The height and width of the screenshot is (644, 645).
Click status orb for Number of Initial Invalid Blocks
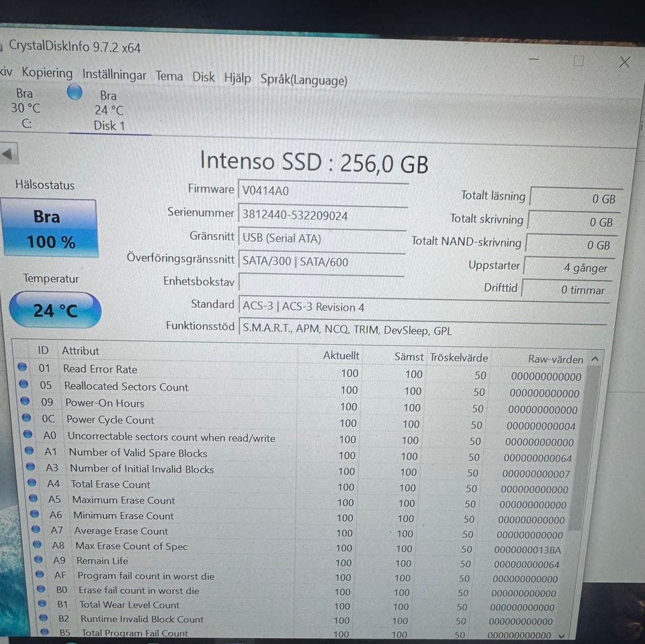tap(30, 466)
